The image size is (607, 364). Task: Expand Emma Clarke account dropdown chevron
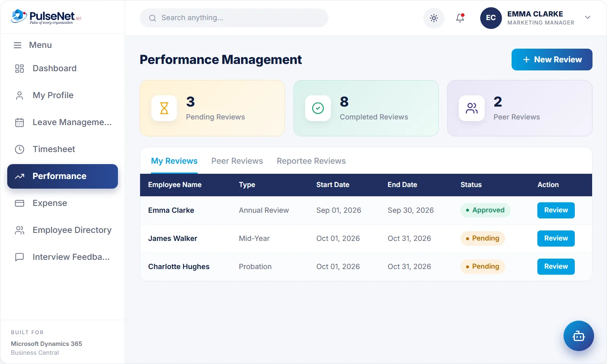pos(588,17)
